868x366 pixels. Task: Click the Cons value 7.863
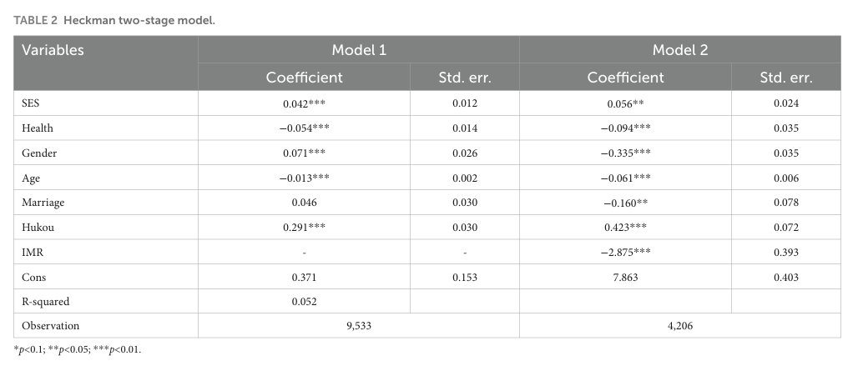(625, 277)
